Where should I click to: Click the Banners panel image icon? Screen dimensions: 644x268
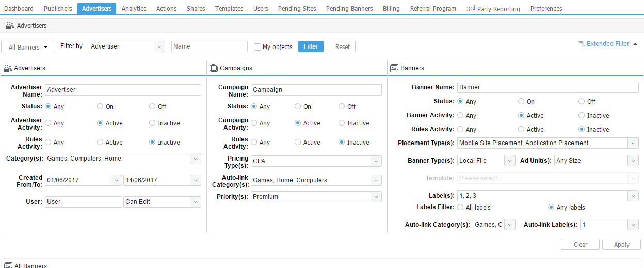coord(394,68)
